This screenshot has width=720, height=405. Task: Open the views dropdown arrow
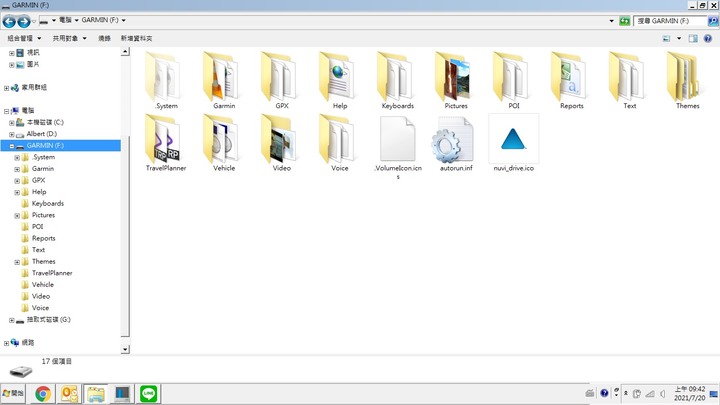[679, 39]
